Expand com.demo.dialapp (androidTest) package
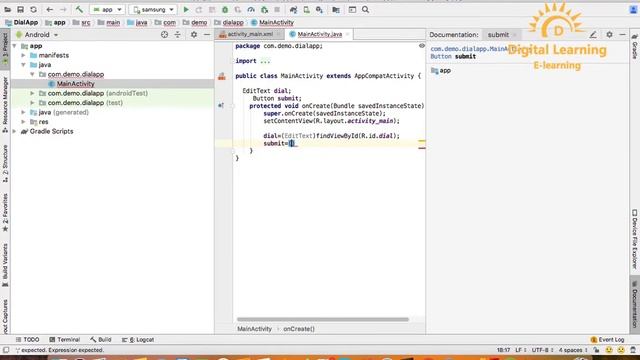Image resolution: width=640 pixels, height=360 pixels. 32,93
